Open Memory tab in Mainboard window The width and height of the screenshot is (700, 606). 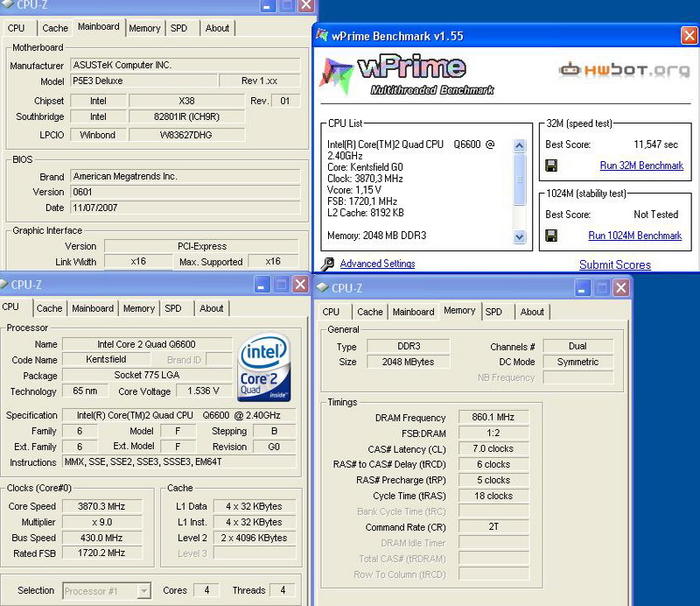point(144,28)
